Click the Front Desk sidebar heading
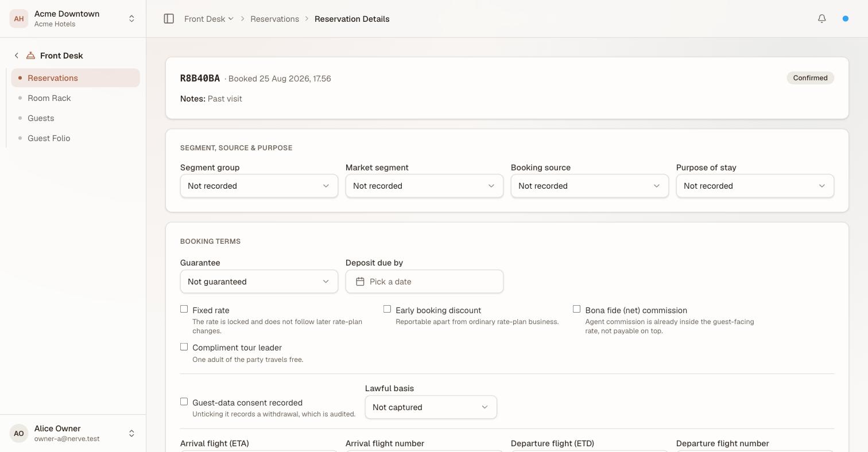Viewport: 868px width, 452px height. click(x=61, y=56)
